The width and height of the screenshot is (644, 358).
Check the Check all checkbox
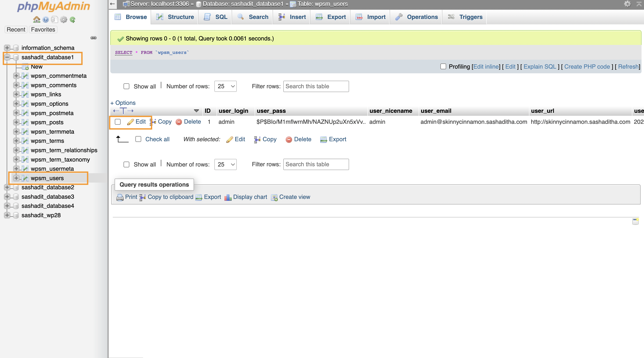pyautogui.click(x=138, y=139)
